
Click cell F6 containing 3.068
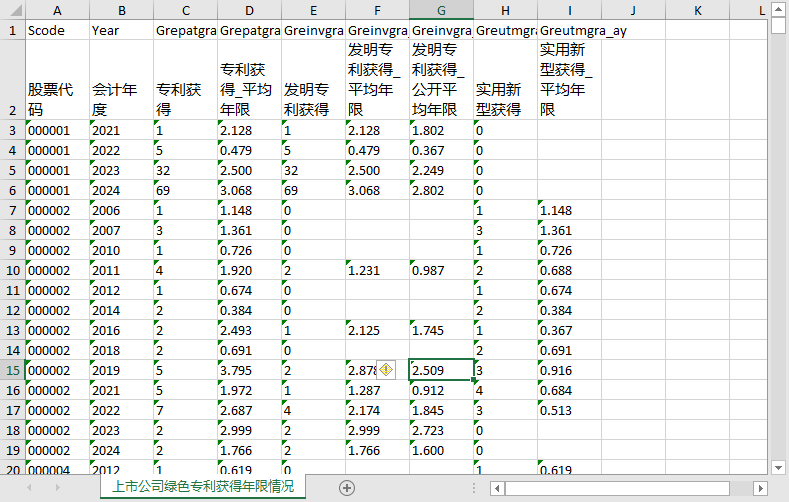[377, 190]
